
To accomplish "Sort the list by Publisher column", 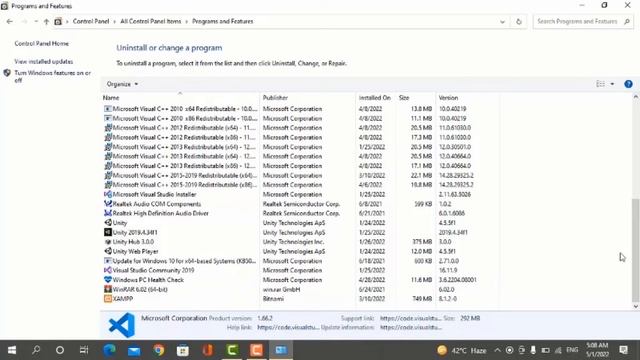I will point(275,98).
